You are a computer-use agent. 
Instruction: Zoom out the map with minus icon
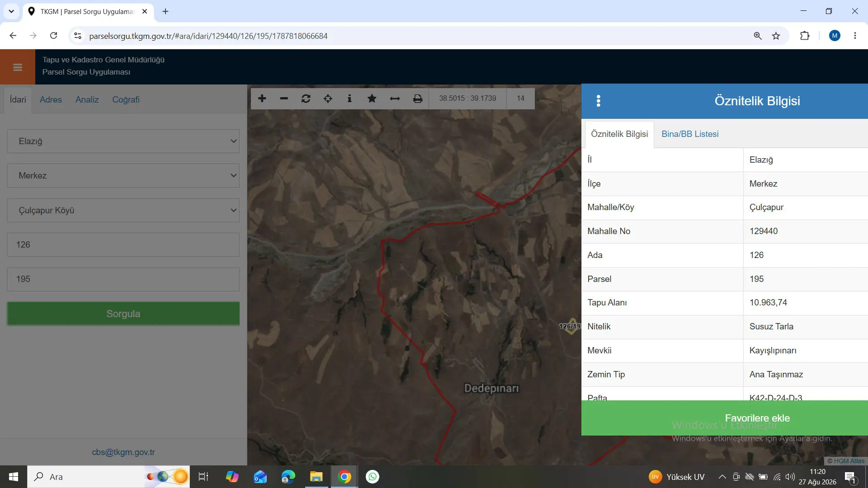click(284, 99)
